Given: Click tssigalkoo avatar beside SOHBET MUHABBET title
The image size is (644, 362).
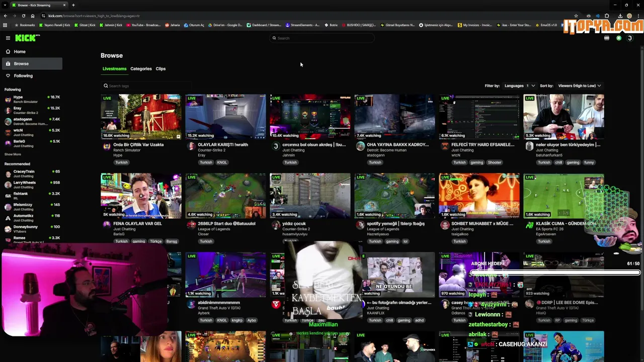Looking at the screenshot, I should click(445, 225).
